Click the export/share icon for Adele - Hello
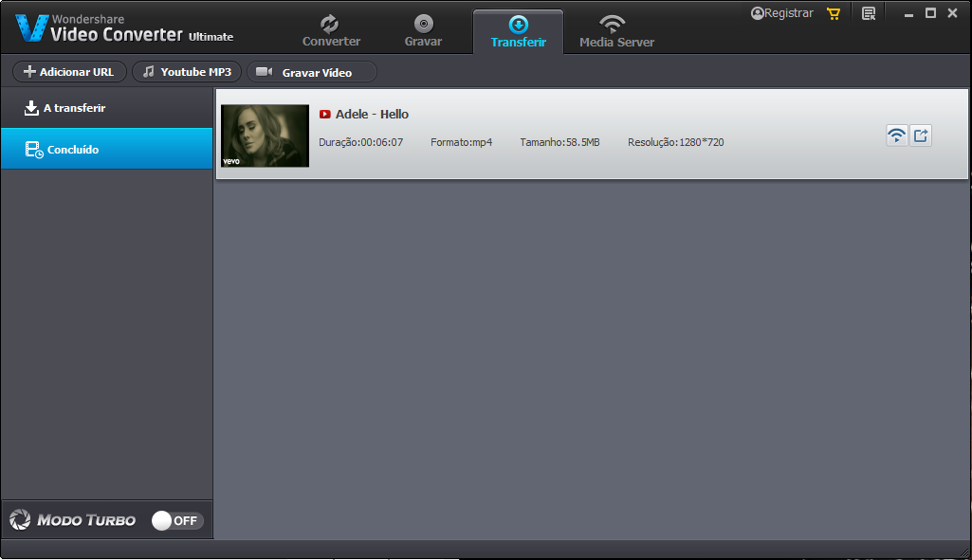This screenshot has width=972, height=560. pos(921,135)
